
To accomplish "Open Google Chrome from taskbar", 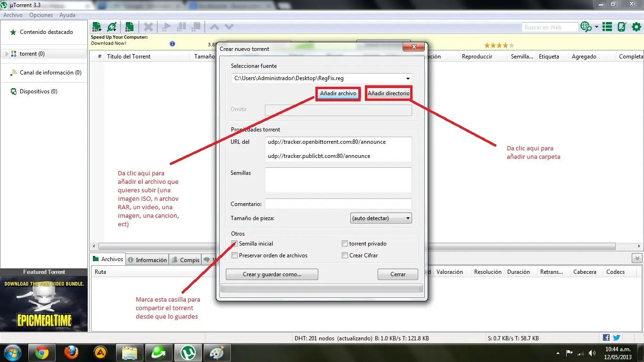I will click(42, 353).
